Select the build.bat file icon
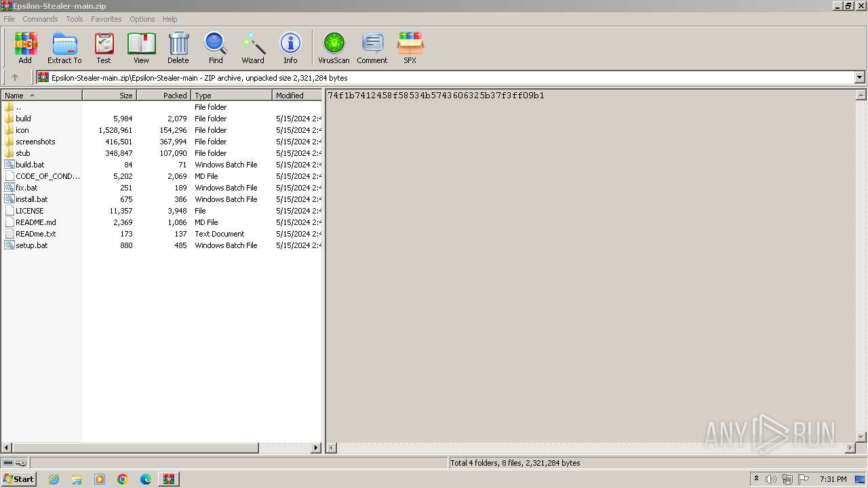Viewport: 868px width, 488px height. coord(9,165)
